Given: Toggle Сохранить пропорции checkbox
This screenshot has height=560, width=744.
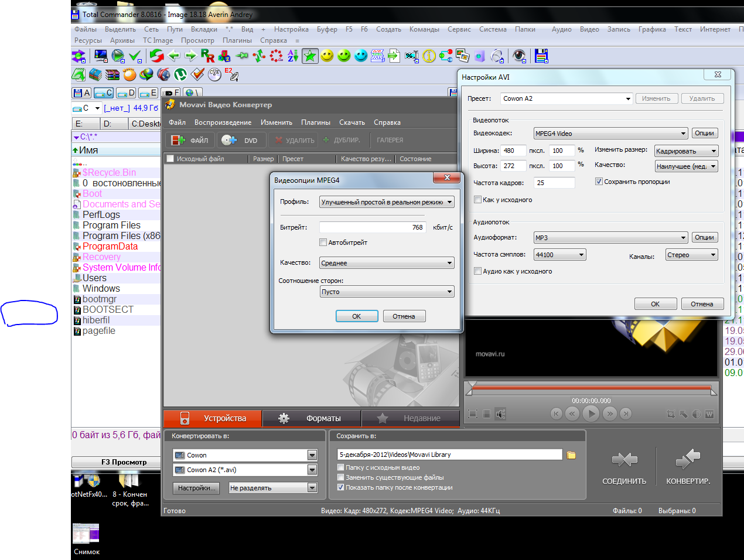Looking at the screenshot, I should [x=599, y=182].
